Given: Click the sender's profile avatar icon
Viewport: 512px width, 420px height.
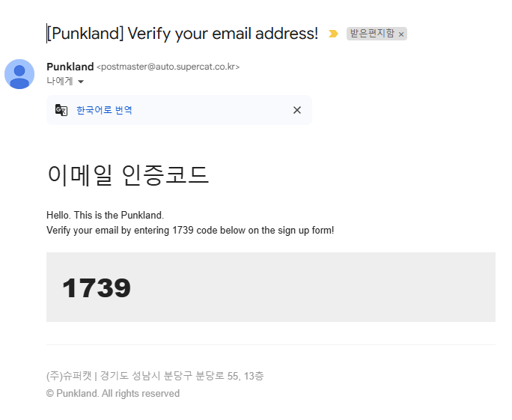Looking at the screenshot, I should click(x=19, y=74).
